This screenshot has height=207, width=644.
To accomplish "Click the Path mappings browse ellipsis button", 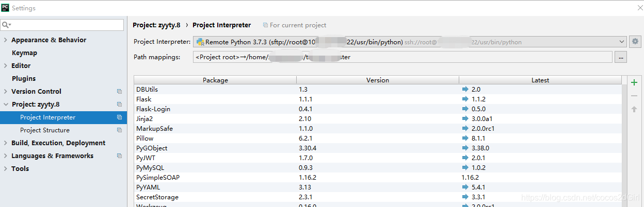I will point(621,57).
